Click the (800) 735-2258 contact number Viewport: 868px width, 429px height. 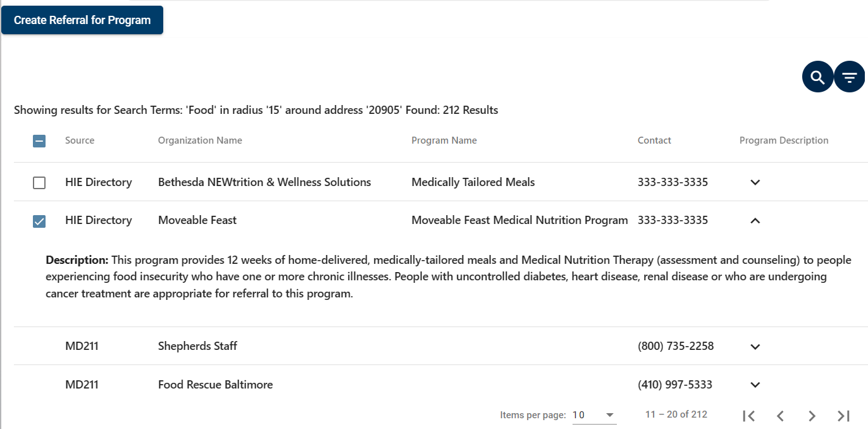coord(674,346)
